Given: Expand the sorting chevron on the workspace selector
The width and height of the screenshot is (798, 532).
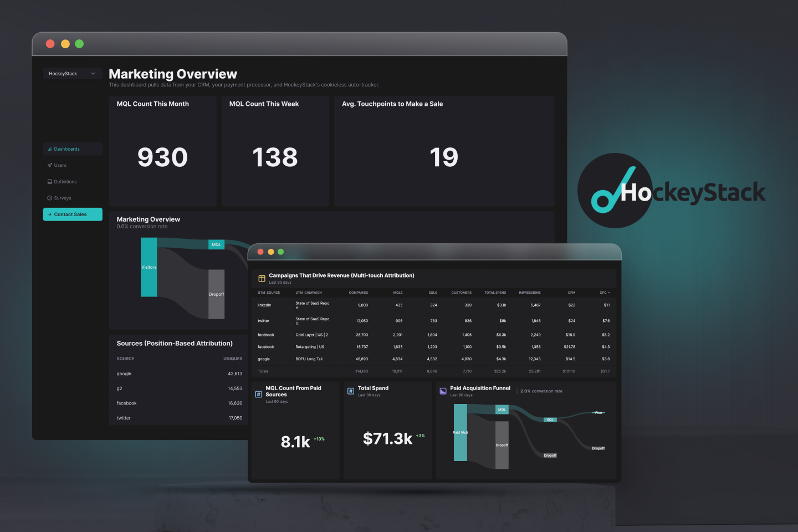Looking at the screenshot, I should coord(93,73).
